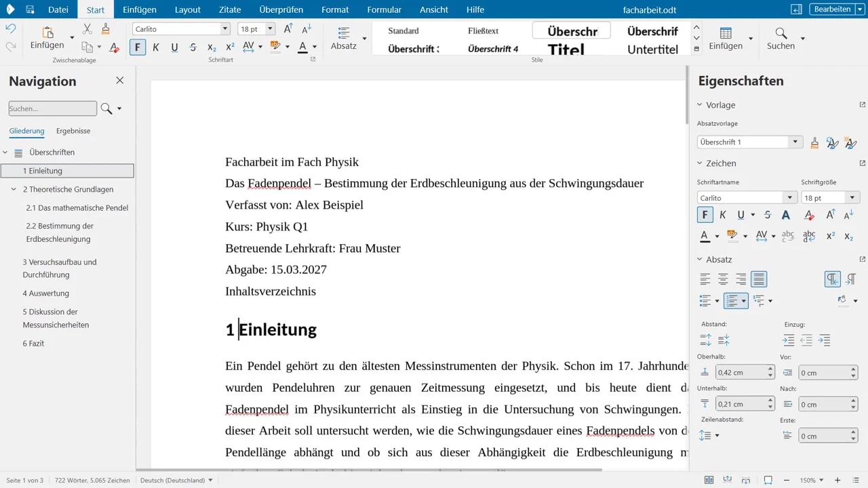
Task: Open the Absatz button in the ribbon
Action: (x=344, y=39)
